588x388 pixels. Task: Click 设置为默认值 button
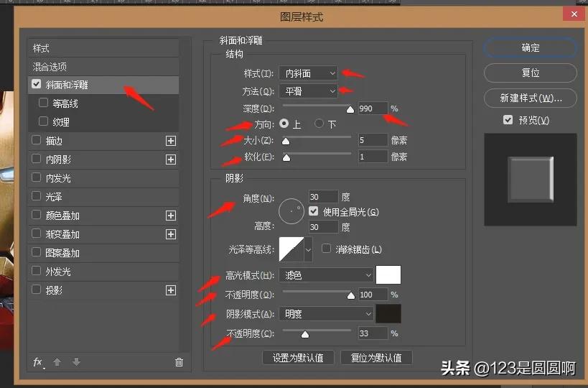click(298, 358)
